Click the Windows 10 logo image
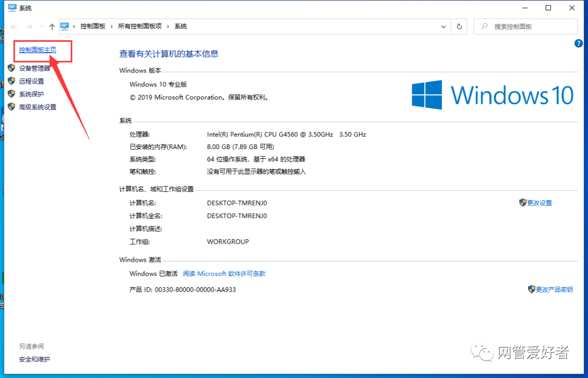This screenshot has width=588, height=378. (x=492, y=95)
